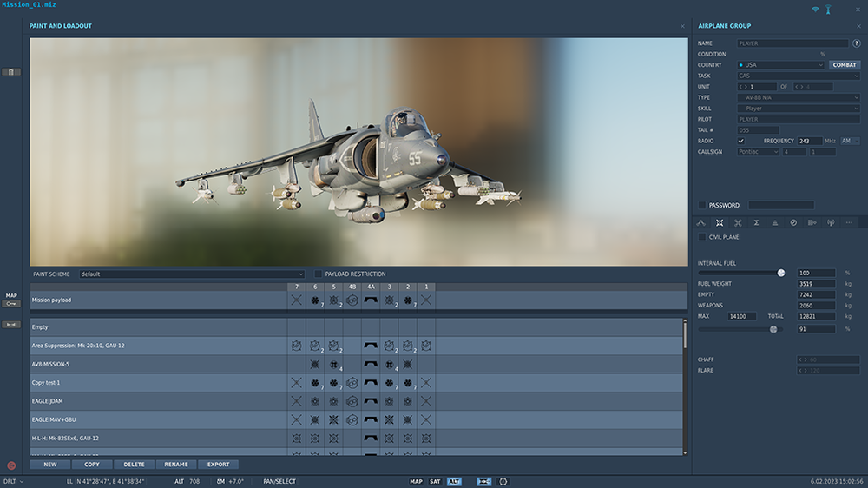The width and height of the screenshot is (868, 488).
Task: Click the antenna tower icon at top
Action: 828,10
